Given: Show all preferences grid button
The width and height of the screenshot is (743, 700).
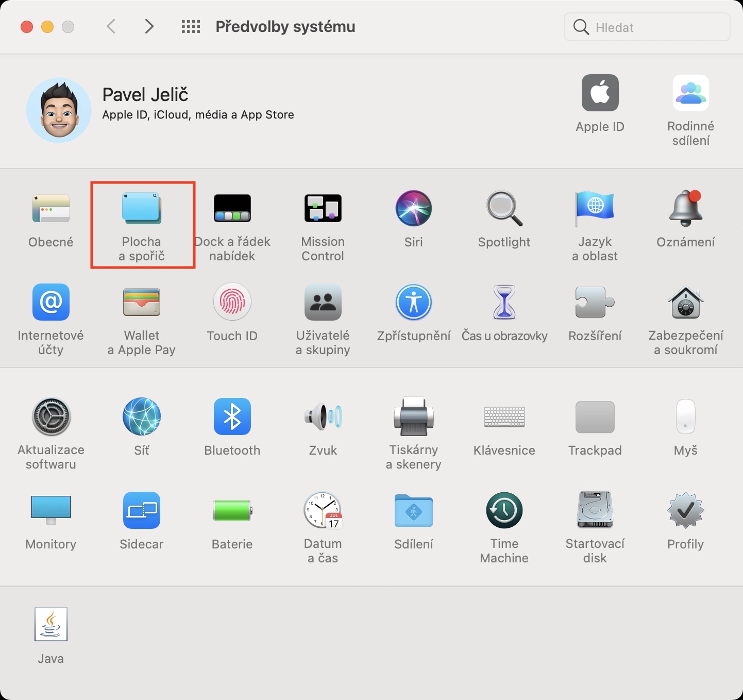Looking at the screenshot, I should 191,26.
